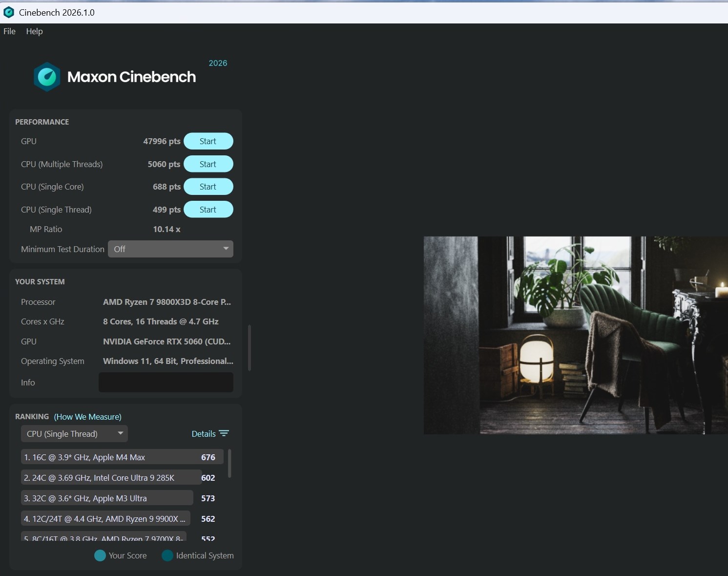Click the Processor label
This screenshot has width=728, height=576.
38,302
